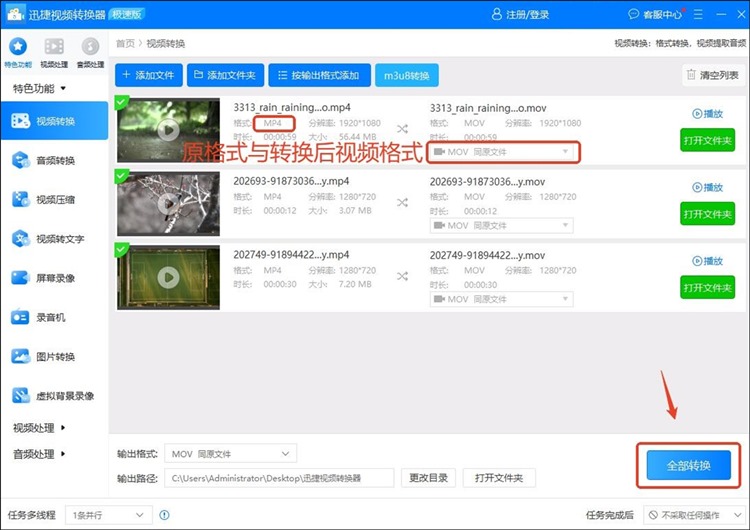Image resolution: width=750 pixels, height=530 pixels.
Task: Click 打开文件夹 for 202749-91894422
Action: pyautogui.click(x=707, y=287)
